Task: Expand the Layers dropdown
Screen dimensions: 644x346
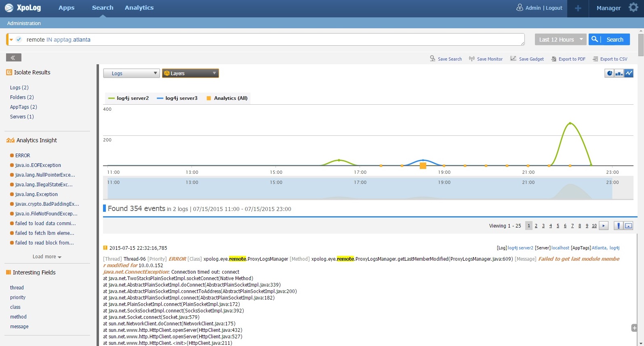Action: pos(190,73)
